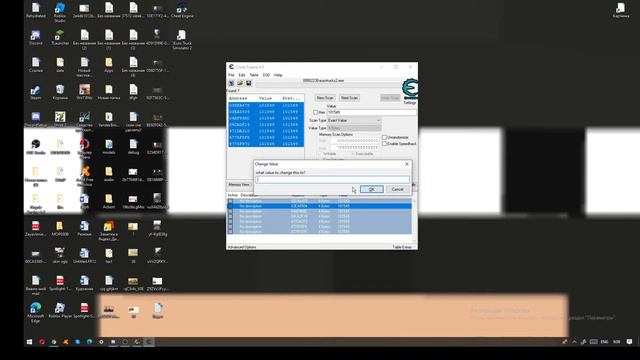This screenshot has width=640, height=360.
Task: Open the D3D menu in Cheat Engine
Action: (x=266, y=75)
